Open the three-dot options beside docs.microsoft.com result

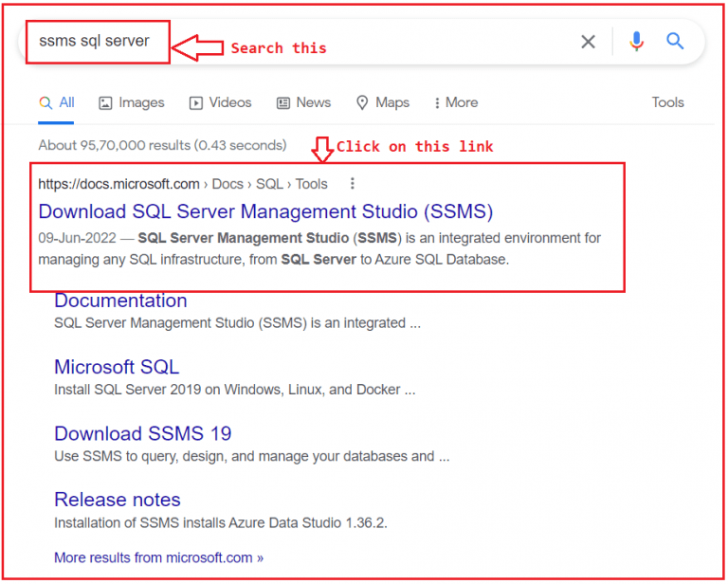click(353, 184)
